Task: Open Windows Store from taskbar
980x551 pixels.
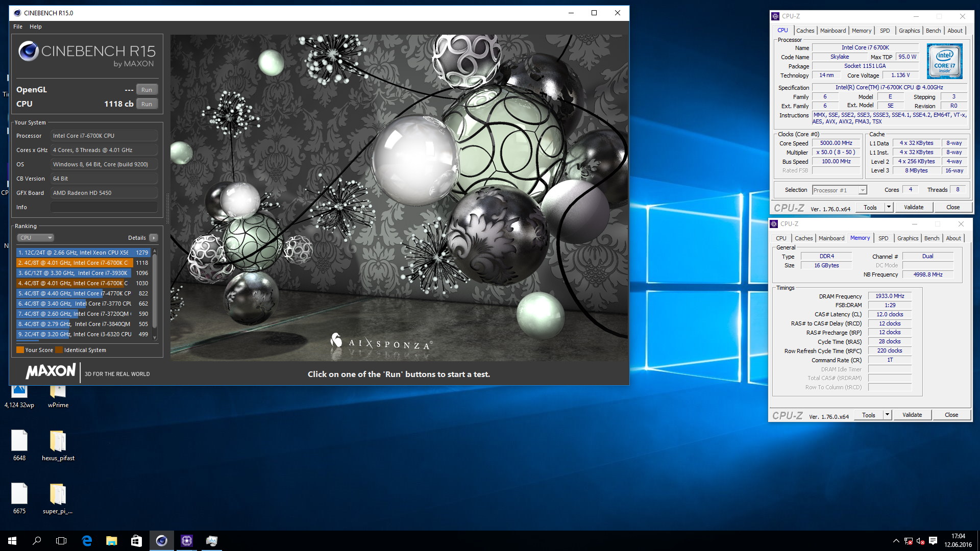Action: [x=136, y=541]
